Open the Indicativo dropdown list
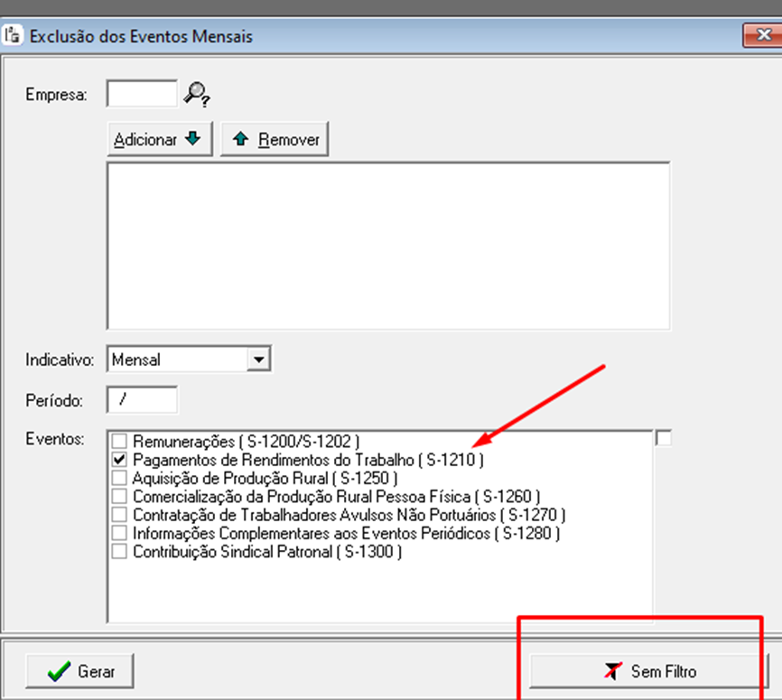The height and width of the screenshot is (700, 782). (x=259, y=359)
